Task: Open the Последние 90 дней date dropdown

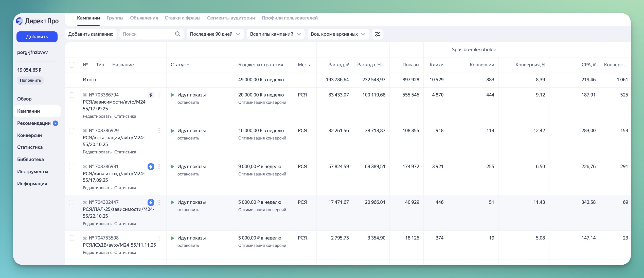Action: click(x=215, y=34)
